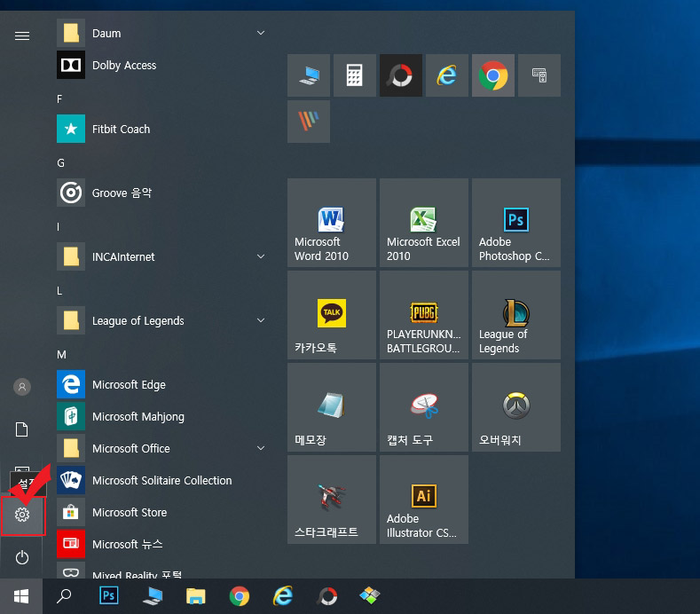Open the user account icon
The image size is (700, 614).
pyautogui.click(x=22, y=387)
